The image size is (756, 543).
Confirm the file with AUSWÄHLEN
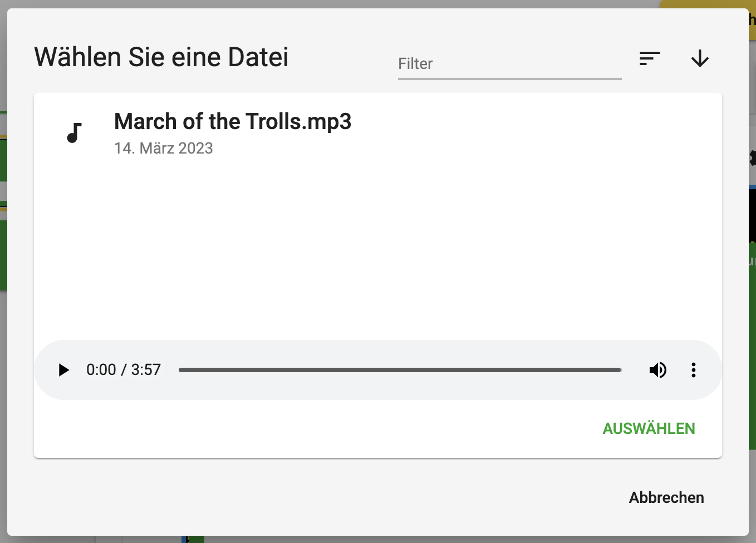pos(649,428)
